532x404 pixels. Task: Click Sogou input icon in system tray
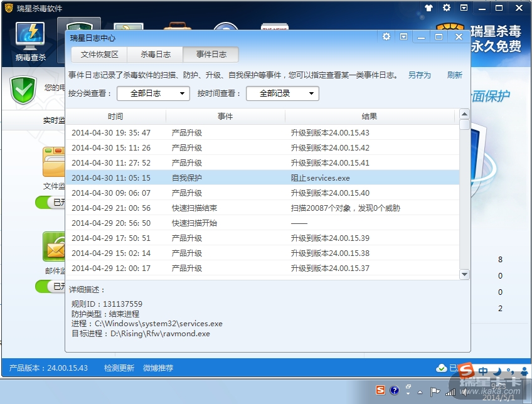coord(380,391)
